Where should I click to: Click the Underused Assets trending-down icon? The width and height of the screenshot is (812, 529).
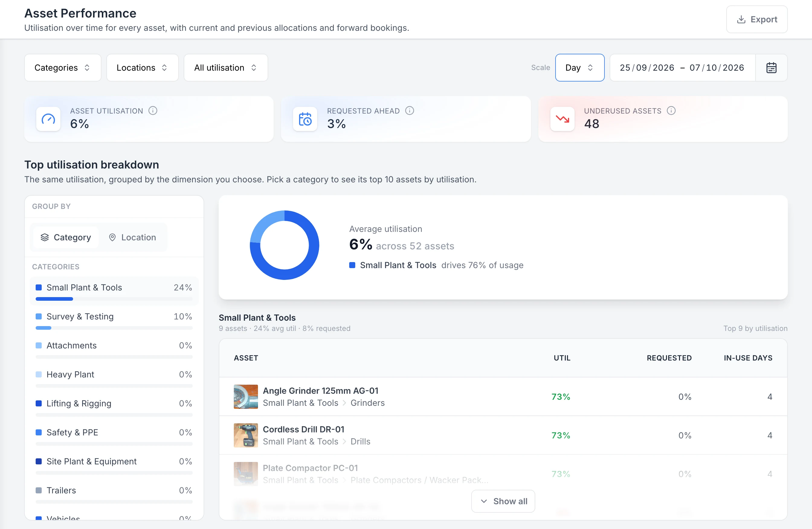coord(562,119)
